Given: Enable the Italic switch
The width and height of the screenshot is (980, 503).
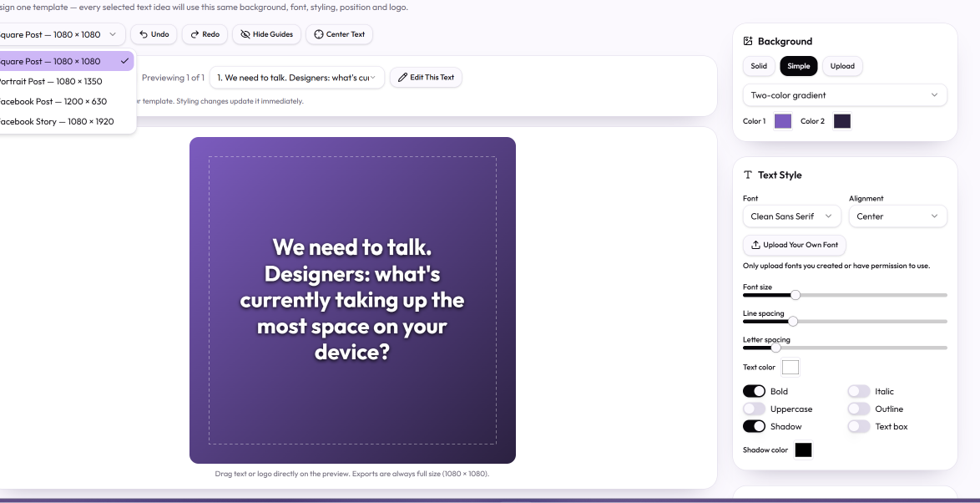Looking at the screenshot, I should point(859,391).
